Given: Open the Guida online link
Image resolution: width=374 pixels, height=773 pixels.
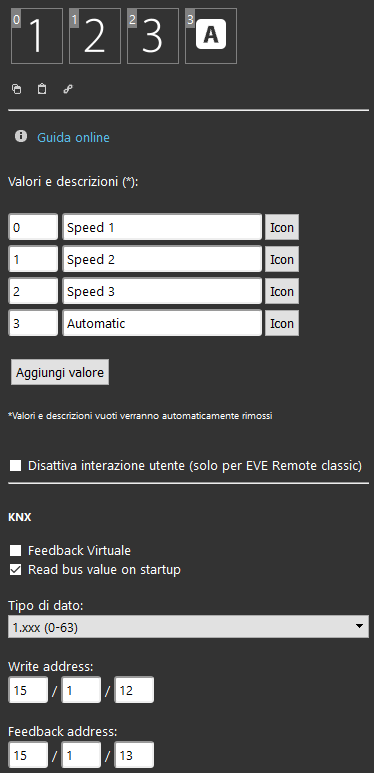Looking at the screenshot, I should click(x=73, y=138).
